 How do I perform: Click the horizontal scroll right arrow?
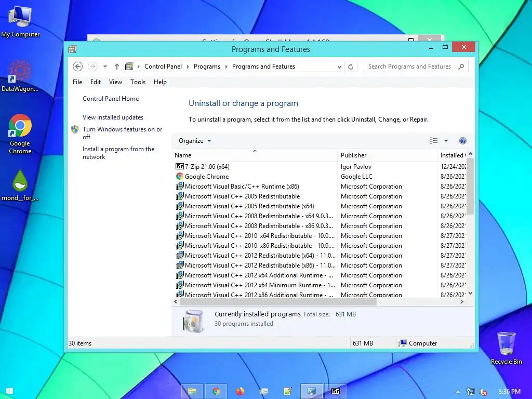click(462, 302)
